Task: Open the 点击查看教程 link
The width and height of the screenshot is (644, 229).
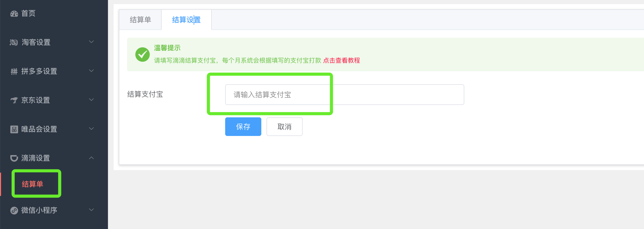Action: (341, 60)
